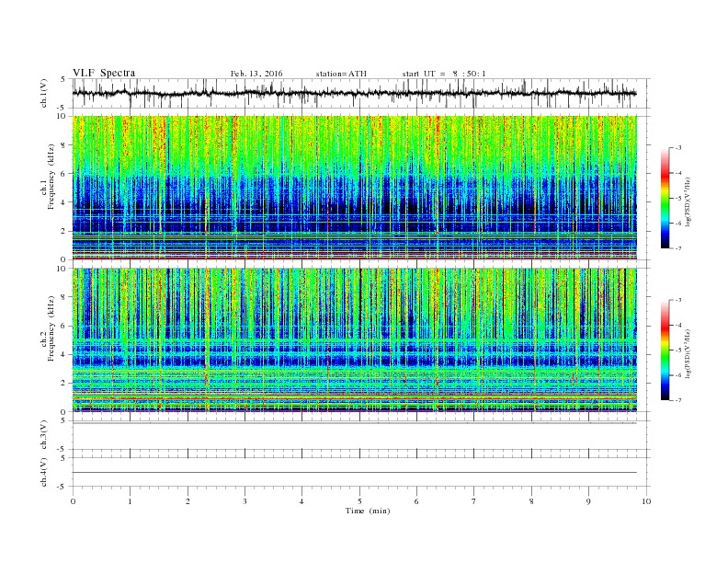728x563 pixels.
Task: Click time axis tick label '3'
Action: pyautogui.click(x=245, y=501)
